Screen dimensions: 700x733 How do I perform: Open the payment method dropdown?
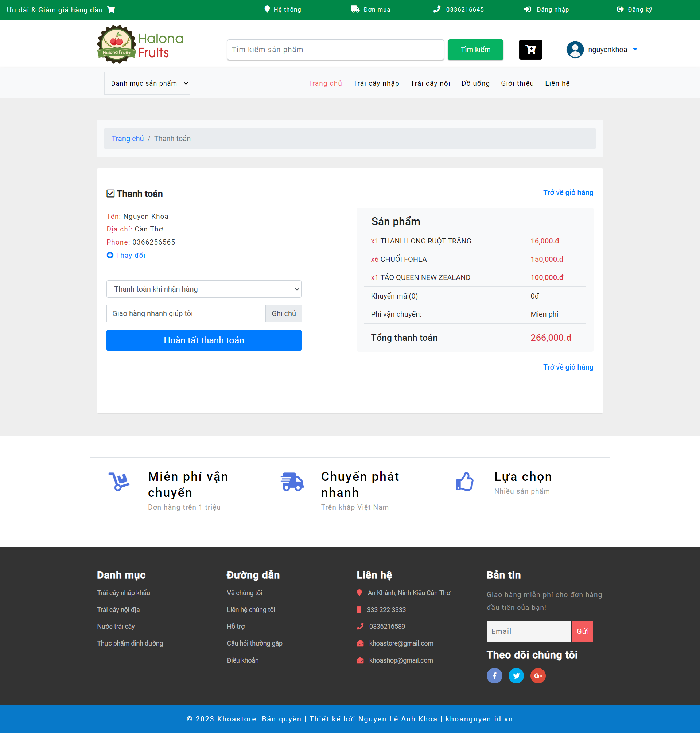tap(204, 289)
